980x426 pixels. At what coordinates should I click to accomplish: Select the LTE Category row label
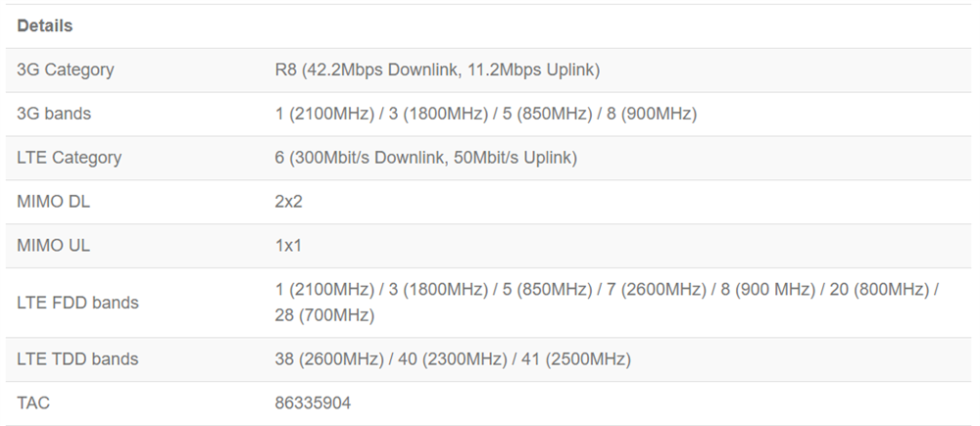(70, 158)
